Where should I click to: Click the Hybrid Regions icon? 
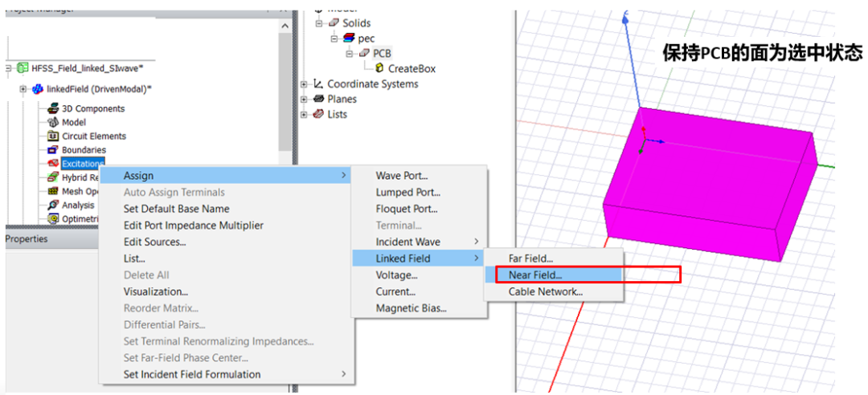53,177
